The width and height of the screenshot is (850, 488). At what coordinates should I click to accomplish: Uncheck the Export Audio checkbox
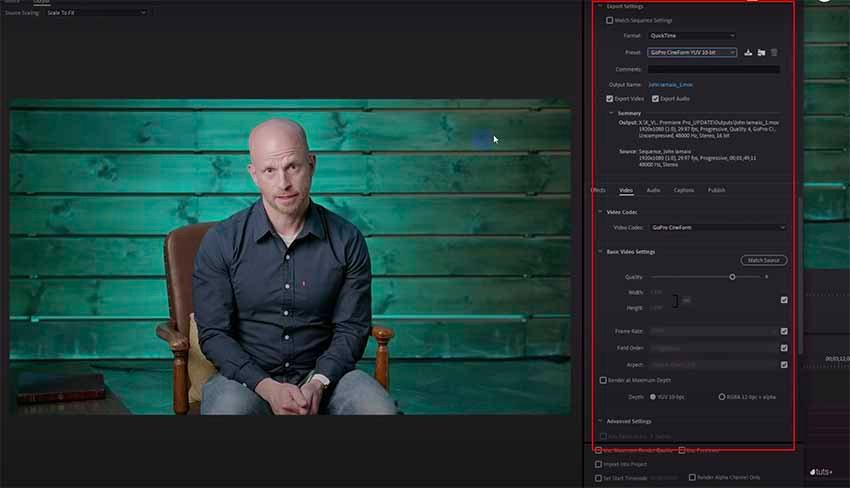[656, 99]
